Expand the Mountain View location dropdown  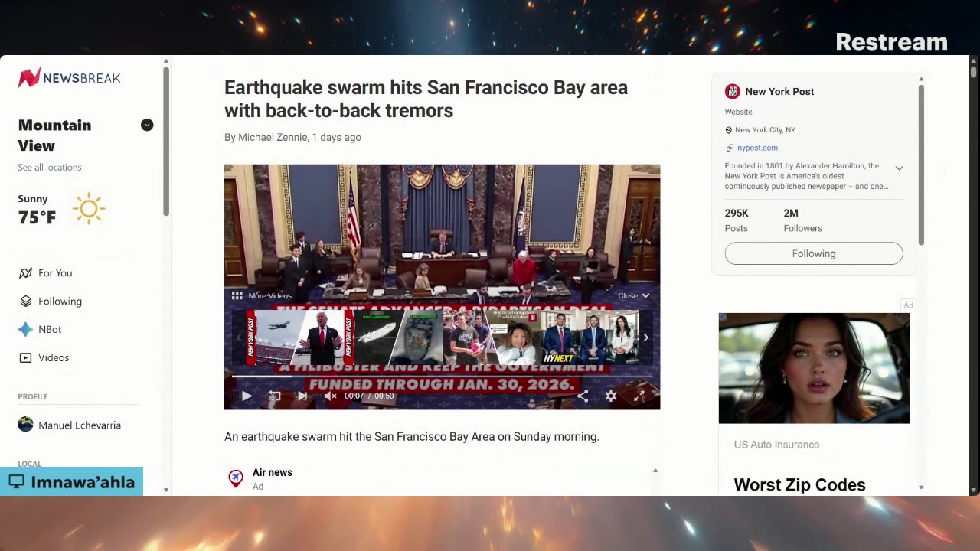click(x=147, y=125)
